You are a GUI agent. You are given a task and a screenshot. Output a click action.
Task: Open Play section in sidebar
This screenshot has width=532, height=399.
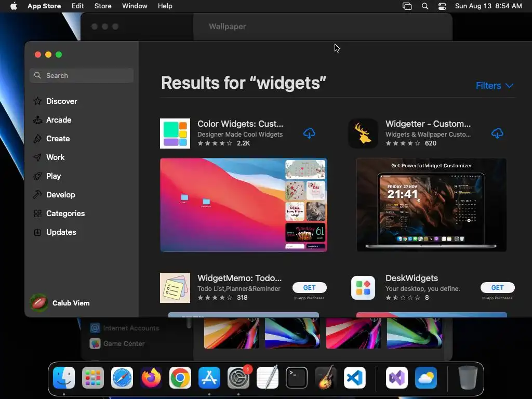pos(47,176)
